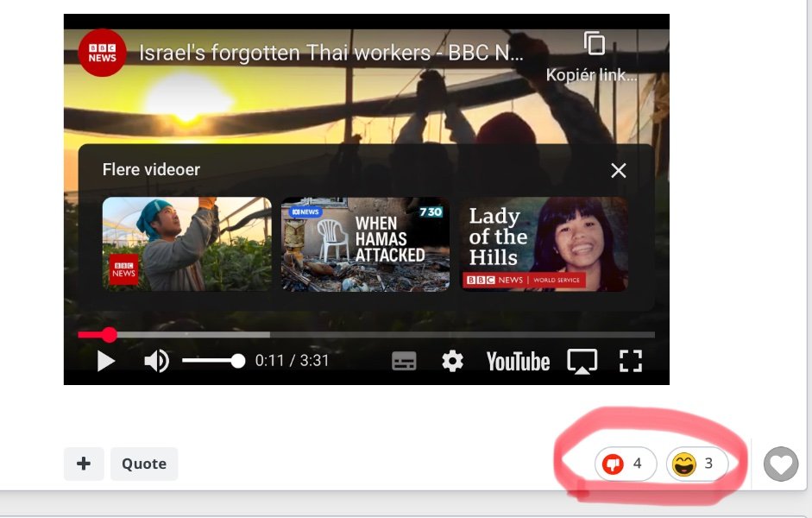
Task: Like the post with the heart icon
Action: [x=781, y=465]
